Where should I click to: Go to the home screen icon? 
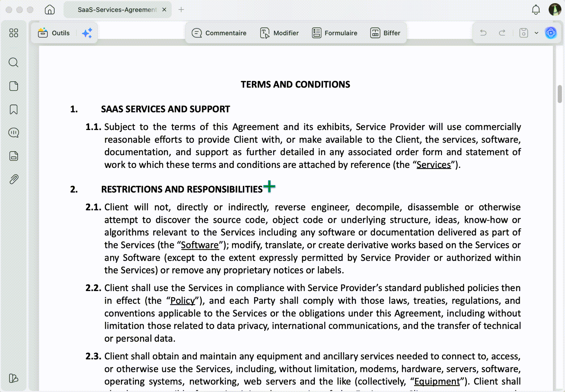tap(50, 10)
